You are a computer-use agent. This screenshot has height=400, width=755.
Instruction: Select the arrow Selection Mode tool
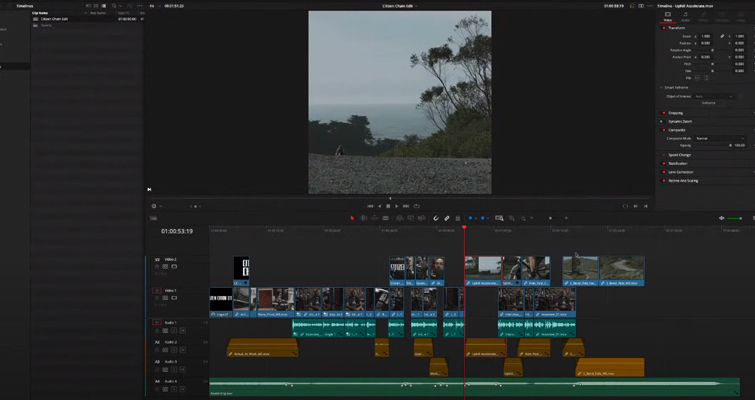[x=352, y=219]
